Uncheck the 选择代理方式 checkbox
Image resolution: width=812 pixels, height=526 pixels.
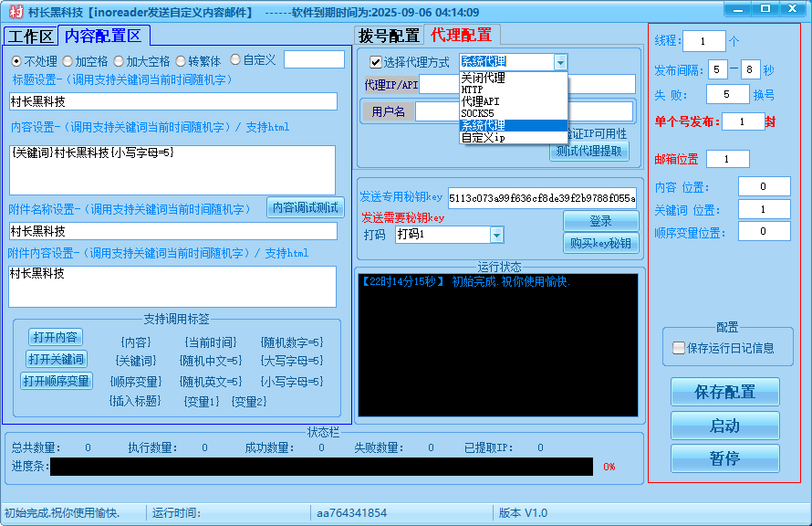pyautogui.click(x=378, y=61)
